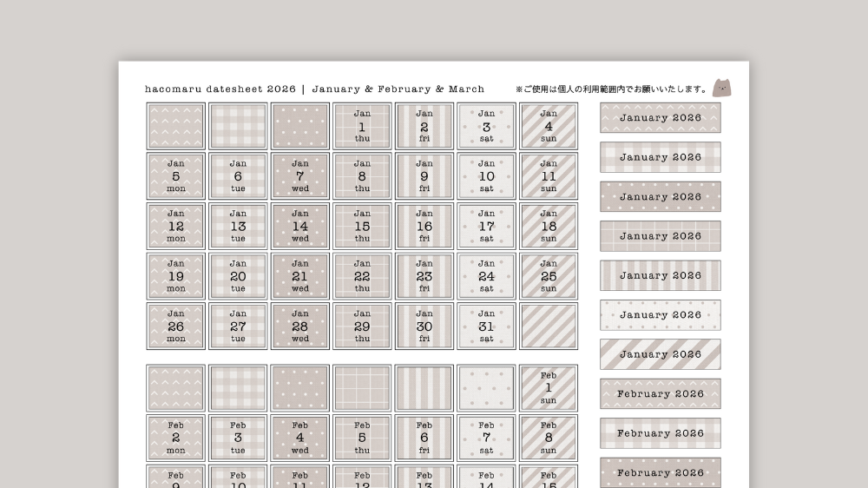Click blank diagonal-striped sticker after Jan 31

tap(549, 326)
